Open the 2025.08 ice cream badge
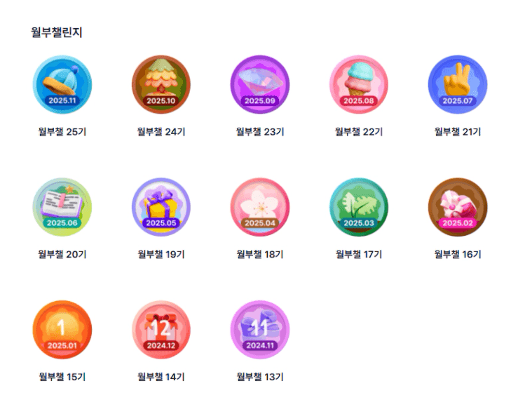 pyautogui.click(x=359, y=85)
